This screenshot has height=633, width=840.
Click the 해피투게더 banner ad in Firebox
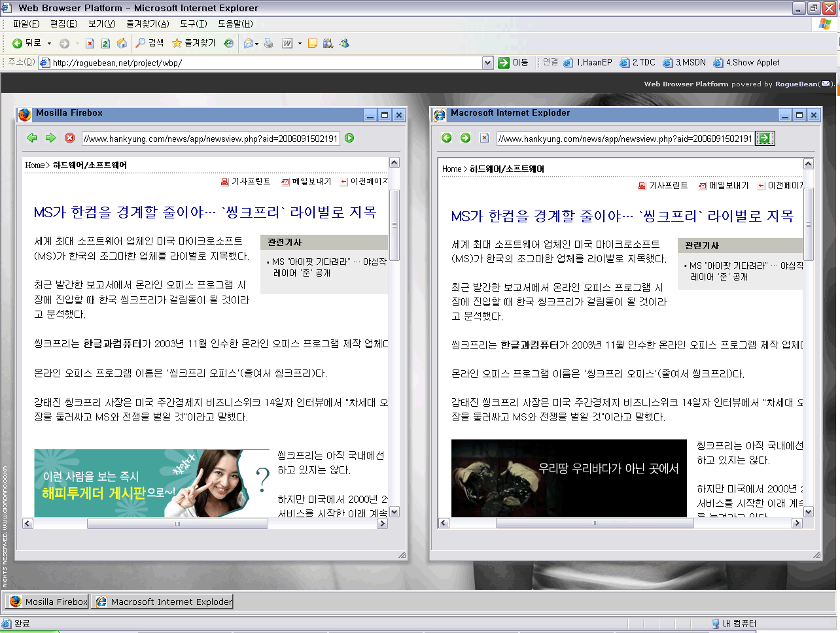(x=152, y=483)
